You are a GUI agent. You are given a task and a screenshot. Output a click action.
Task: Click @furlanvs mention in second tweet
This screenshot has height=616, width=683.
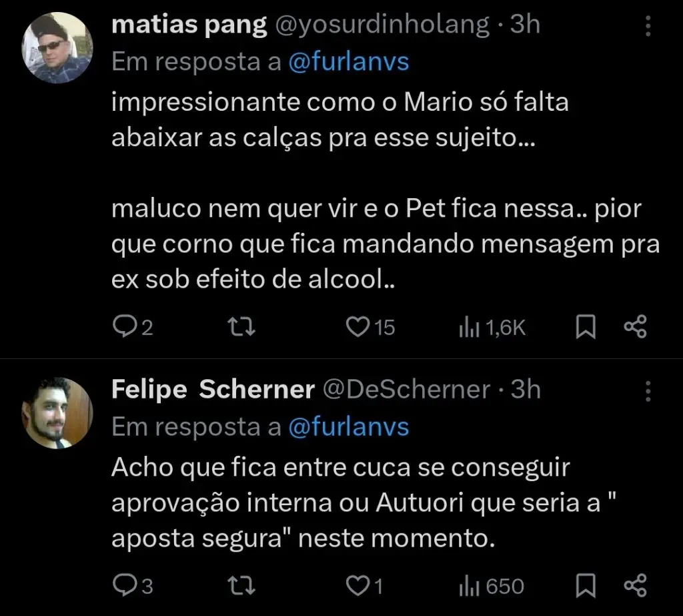(348, 427)
